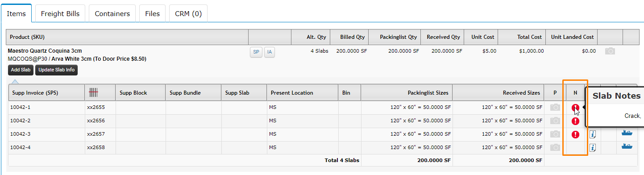Click the IA button for the product
This screenshot has height=175, width=644.
coord(270,52)
